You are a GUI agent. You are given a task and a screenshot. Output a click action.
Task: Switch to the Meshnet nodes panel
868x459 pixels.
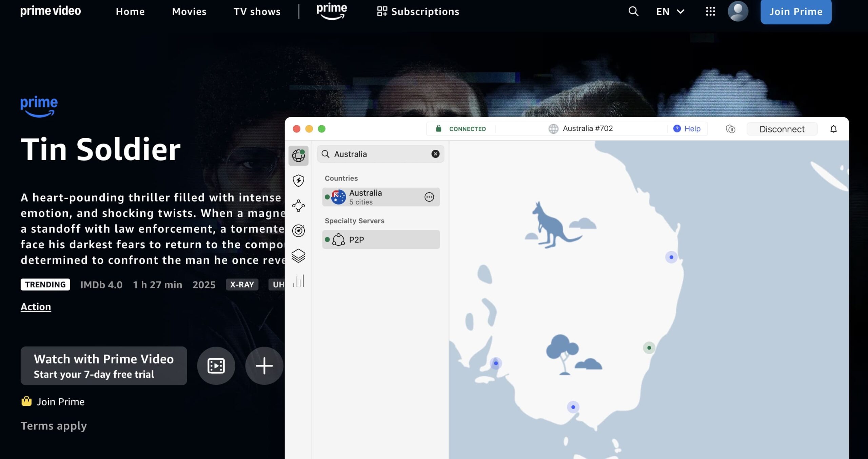[x=298, y=206]
